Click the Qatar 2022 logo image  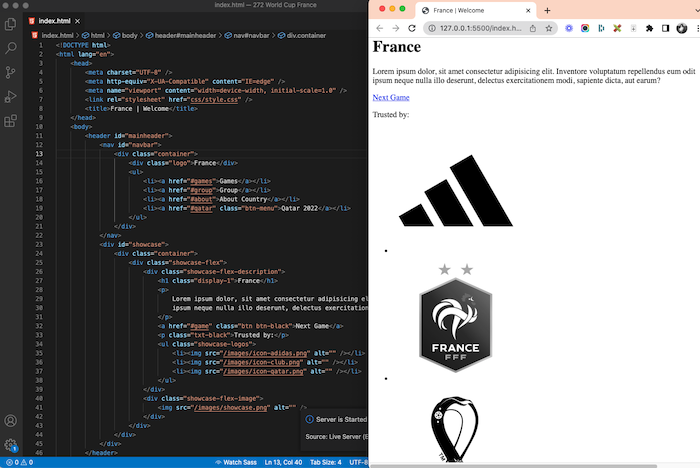(x=454, y=429)
